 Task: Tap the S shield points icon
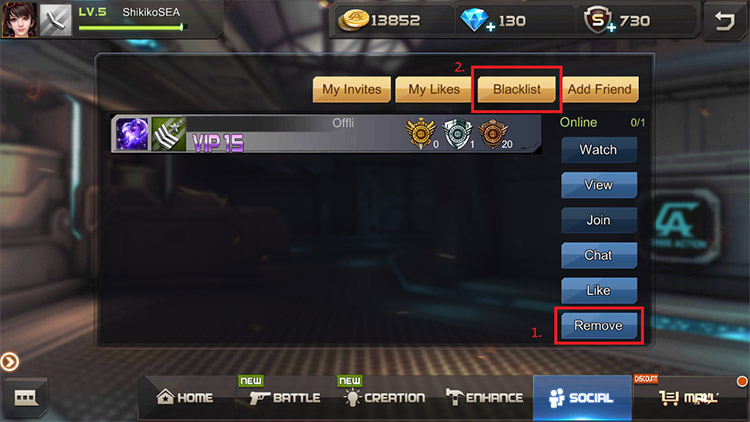tap(599, 21)
